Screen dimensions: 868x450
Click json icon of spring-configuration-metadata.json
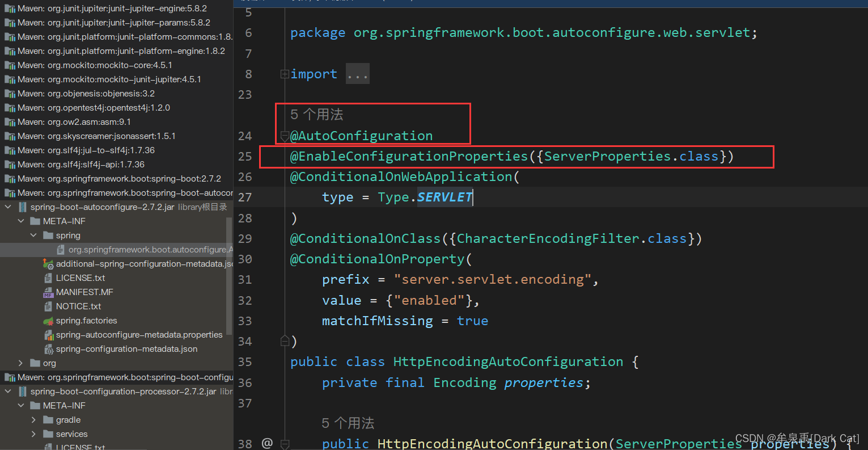[49, 349]
